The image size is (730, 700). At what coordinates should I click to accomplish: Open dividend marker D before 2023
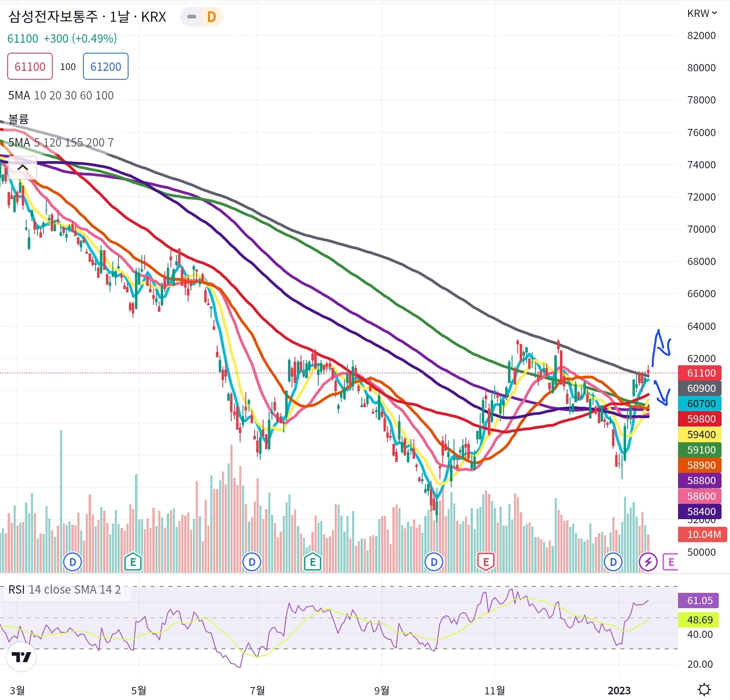613,562
